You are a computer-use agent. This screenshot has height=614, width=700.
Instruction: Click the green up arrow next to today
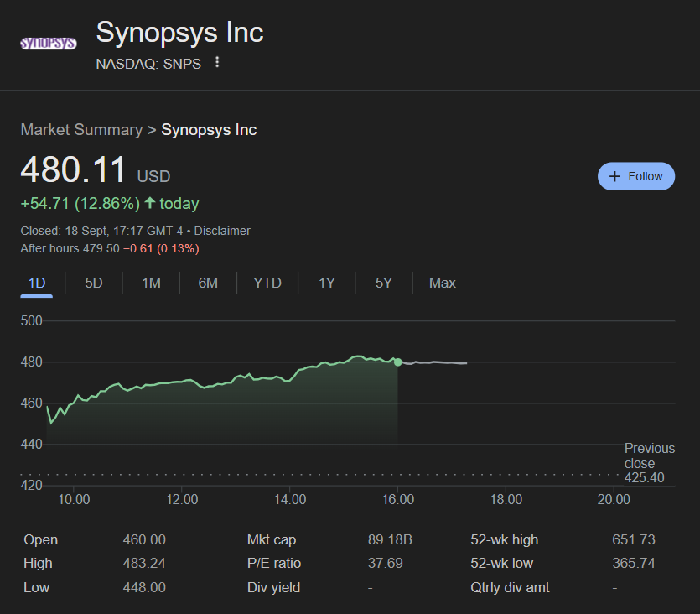[150, 203]
